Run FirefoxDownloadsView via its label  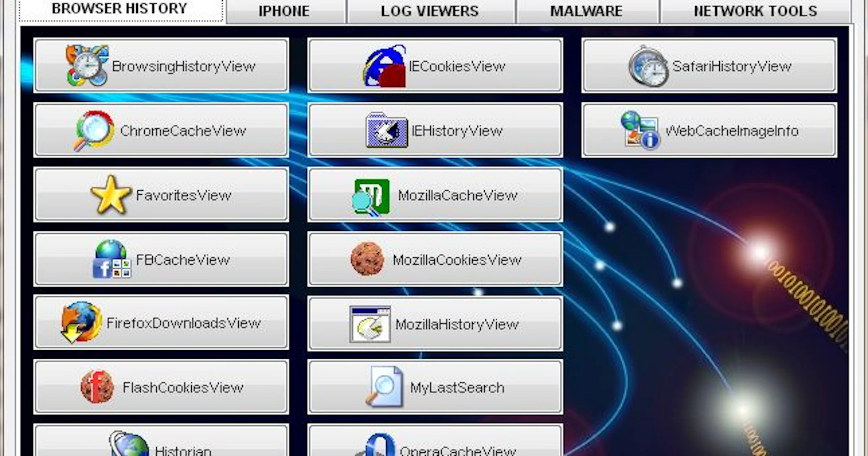pyautogui.click(x=184, y=323)
